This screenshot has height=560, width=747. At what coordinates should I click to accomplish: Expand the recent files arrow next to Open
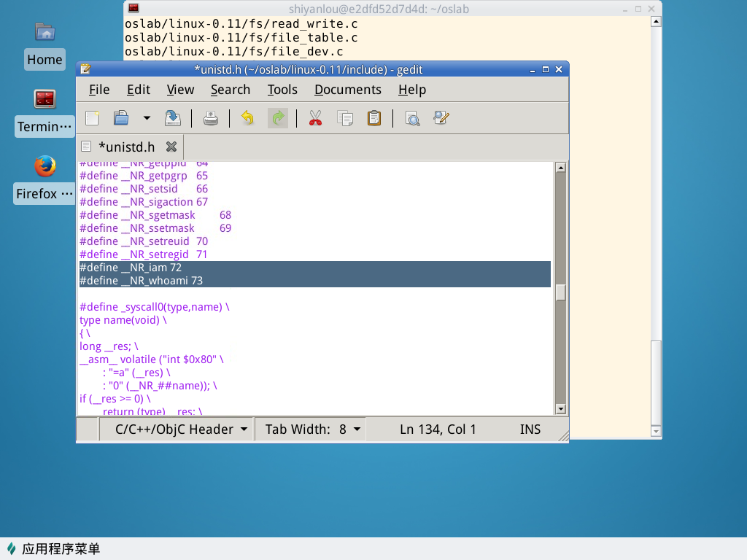tap(147, 118)
